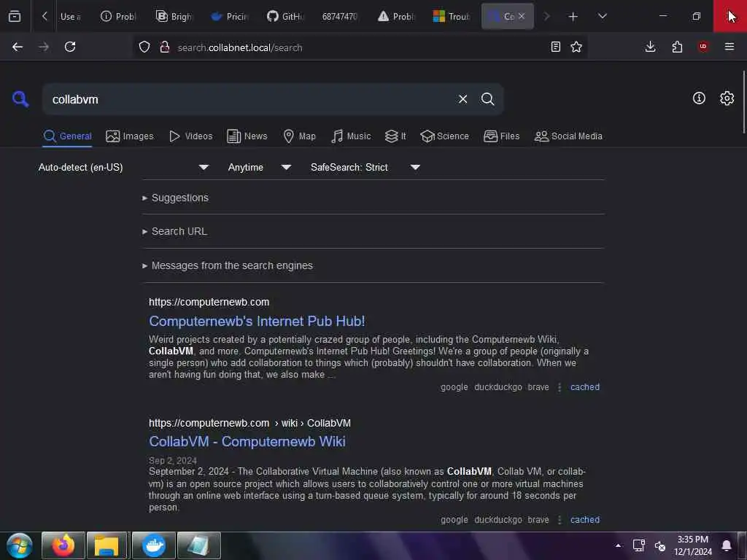The width and height of the screenshot is (747, 560).
Task: Open the SafeSearch Strict dropdown
Action: (x=365, y=167)
